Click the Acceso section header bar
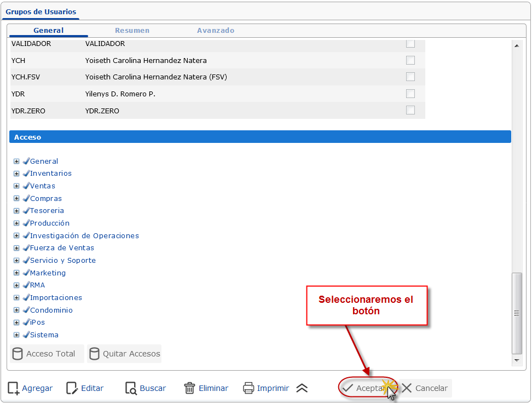 pyautogui.click(x=260, y=137)
